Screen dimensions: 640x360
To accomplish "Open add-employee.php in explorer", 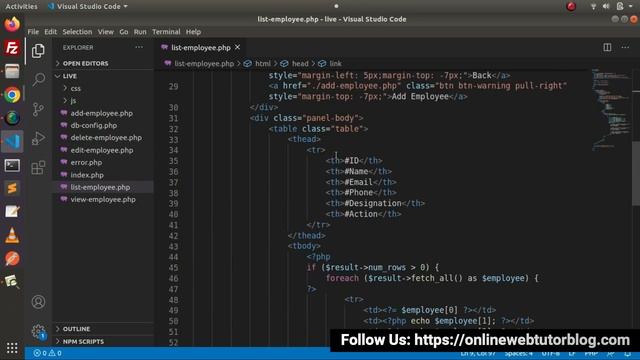I will [101, 113].
